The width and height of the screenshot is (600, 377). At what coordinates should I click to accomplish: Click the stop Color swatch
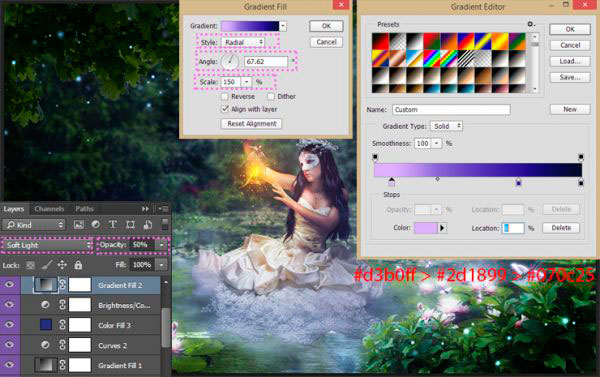tap(426, 228)
